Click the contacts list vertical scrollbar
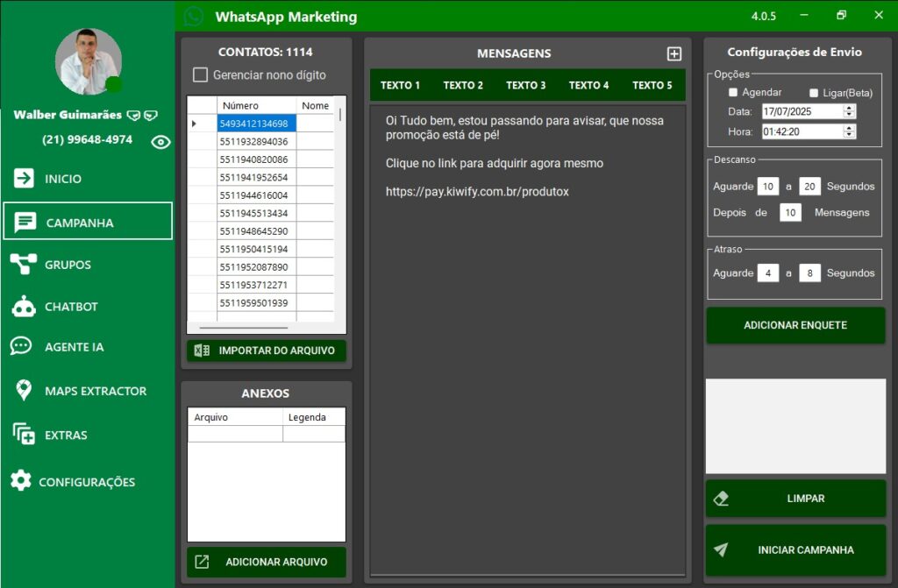Image resolution: width=898 pixels, height=588 pixels. point(340,115)
